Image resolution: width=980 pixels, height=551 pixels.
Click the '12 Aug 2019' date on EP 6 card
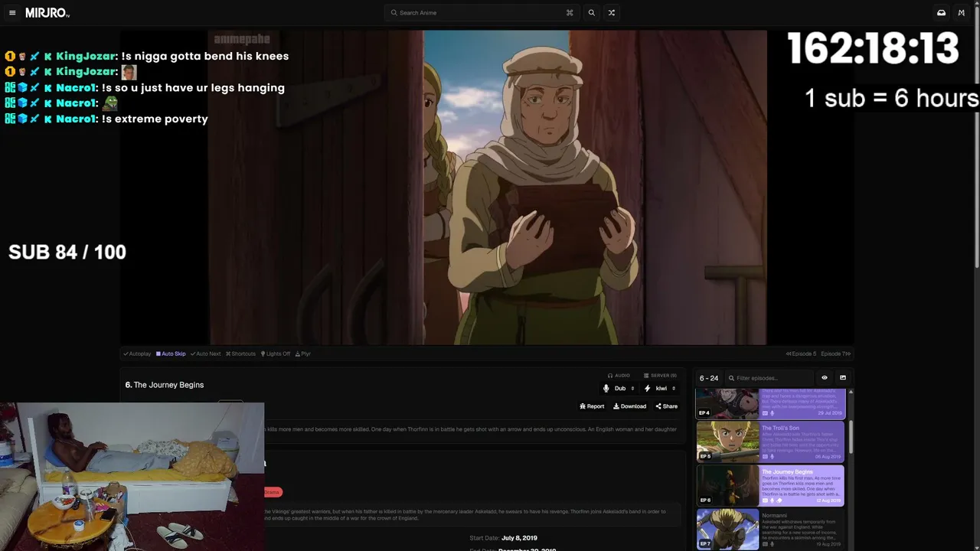click(x=829, y=500)
